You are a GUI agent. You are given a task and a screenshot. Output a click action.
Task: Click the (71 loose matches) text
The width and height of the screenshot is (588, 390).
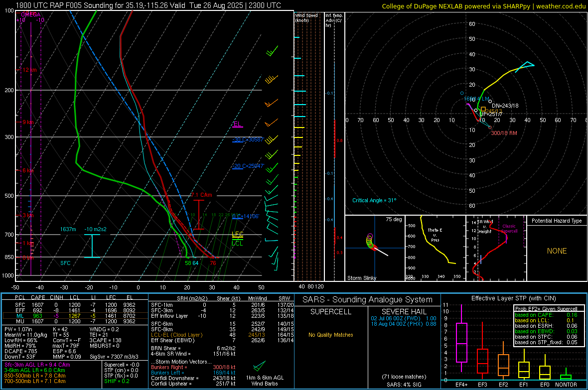pos(404,377)
